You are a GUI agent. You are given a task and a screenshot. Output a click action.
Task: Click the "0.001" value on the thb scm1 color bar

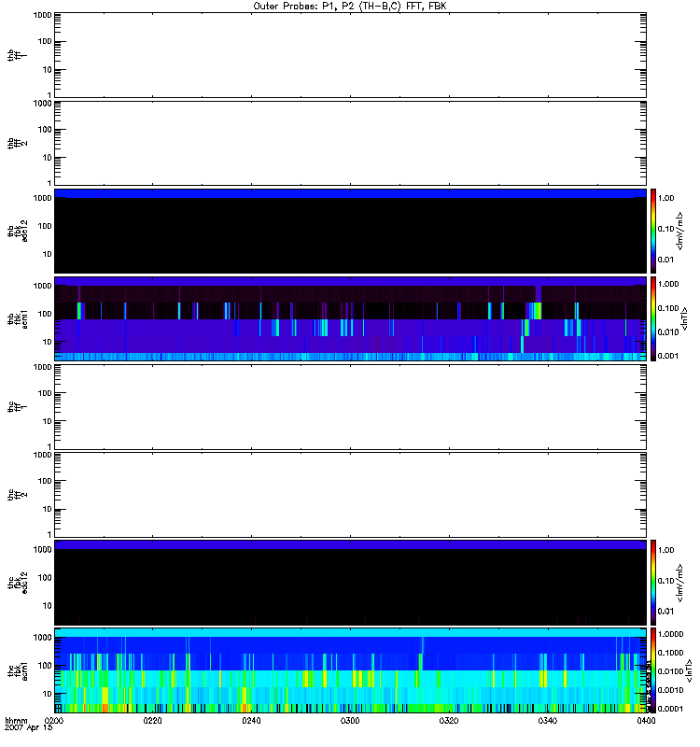(x=668, y=356)
